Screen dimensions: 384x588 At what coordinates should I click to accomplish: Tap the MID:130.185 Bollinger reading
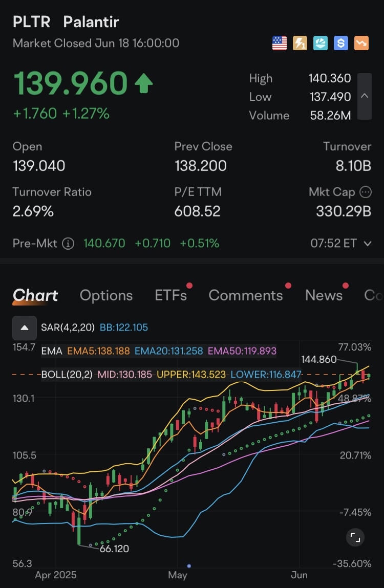pyautogui.click(x=125, y=375)
